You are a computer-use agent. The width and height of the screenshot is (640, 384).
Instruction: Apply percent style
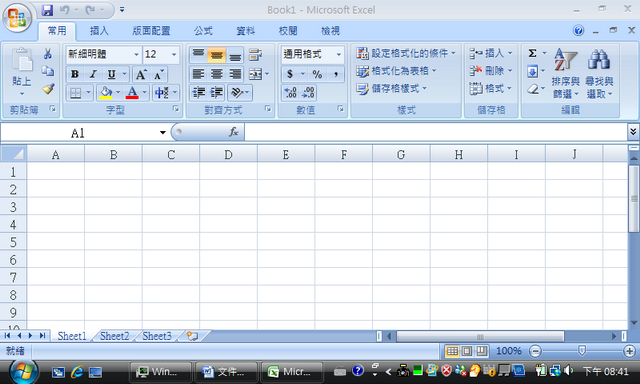coord(317,74)
